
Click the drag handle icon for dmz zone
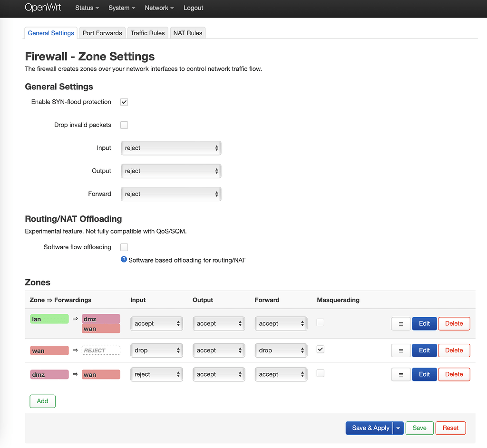coord(401,374)
